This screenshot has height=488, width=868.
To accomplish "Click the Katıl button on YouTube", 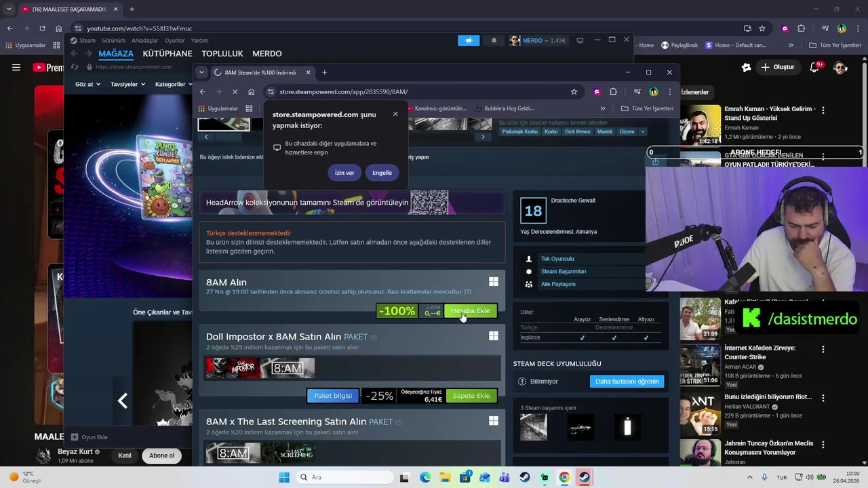I will point(125,455).
